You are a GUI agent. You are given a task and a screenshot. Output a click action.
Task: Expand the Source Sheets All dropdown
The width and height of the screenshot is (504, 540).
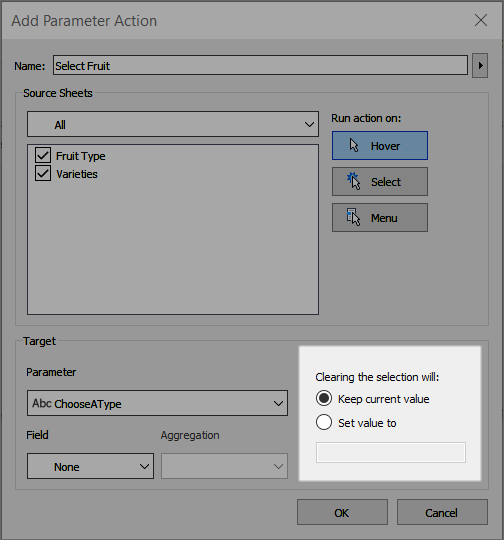(173, 124)
